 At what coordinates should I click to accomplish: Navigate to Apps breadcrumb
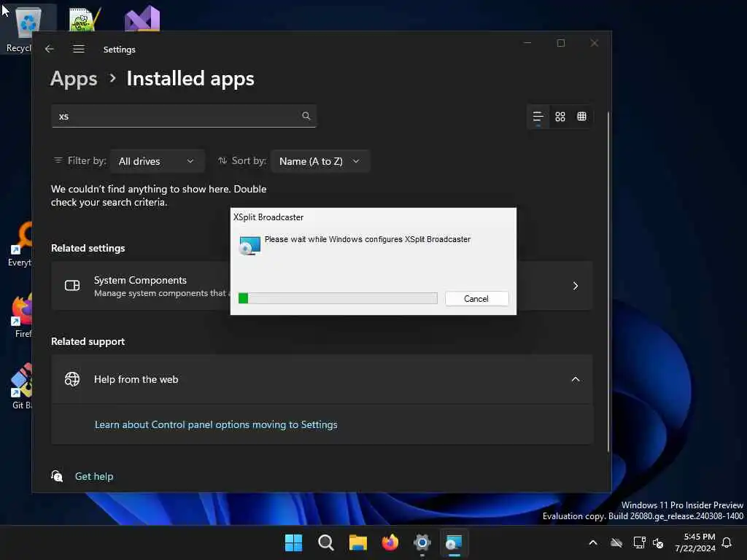(74, 79)
